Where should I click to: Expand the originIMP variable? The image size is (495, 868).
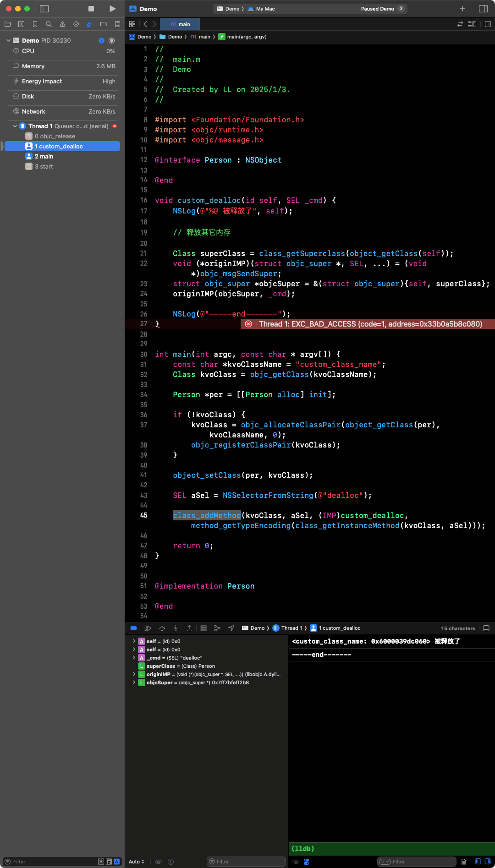[x=134, y=674]
